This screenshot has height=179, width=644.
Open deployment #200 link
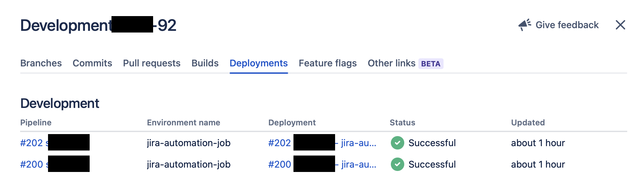(x=279, y=164)
